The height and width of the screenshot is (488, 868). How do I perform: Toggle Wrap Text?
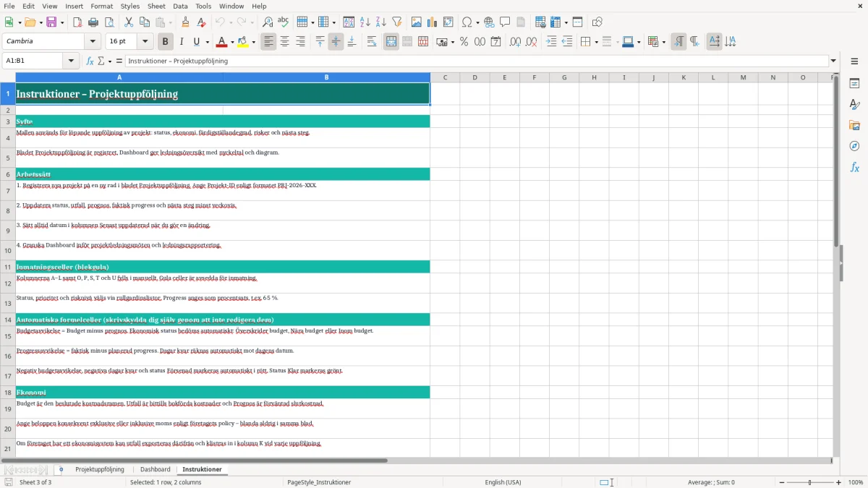click(372, 42)
